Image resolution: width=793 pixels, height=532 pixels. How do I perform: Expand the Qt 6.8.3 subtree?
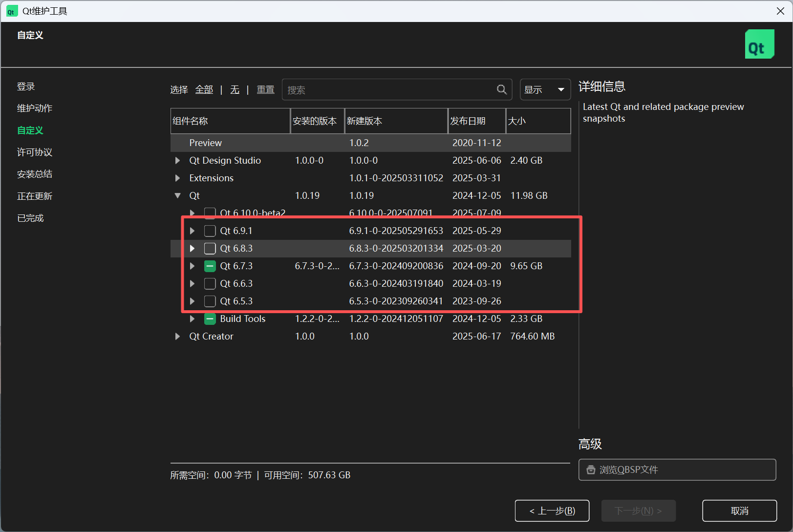[192, 248]
